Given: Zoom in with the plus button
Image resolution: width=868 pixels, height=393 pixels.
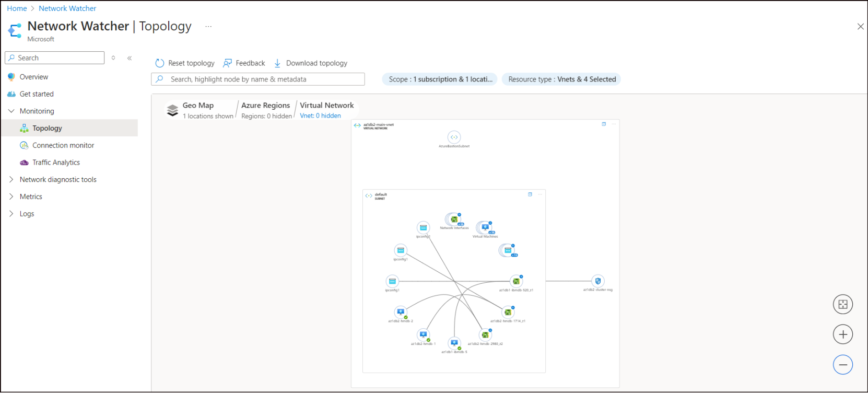Looking at the screenshot, I should coord(843,334).
